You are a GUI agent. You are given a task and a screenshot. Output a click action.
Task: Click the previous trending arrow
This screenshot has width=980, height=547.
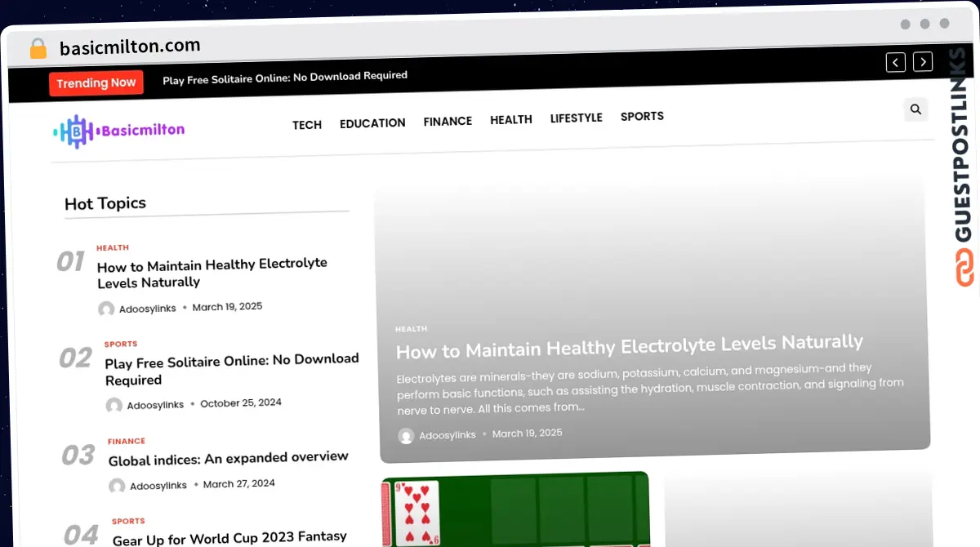(x=896, y=62)
